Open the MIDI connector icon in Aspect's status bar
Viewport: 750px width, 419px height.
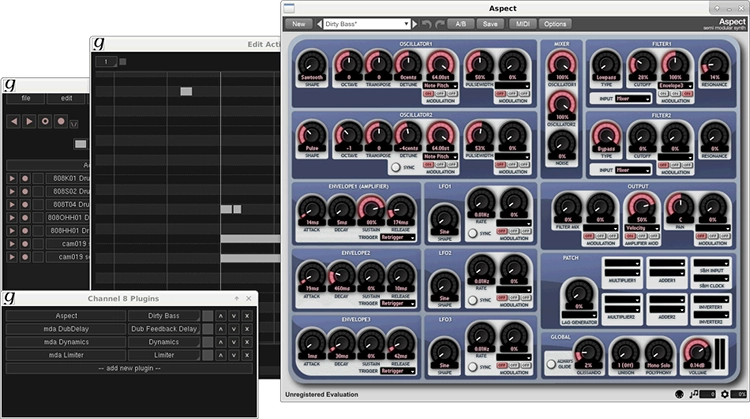pyautogui.click(x=679, y=394)
